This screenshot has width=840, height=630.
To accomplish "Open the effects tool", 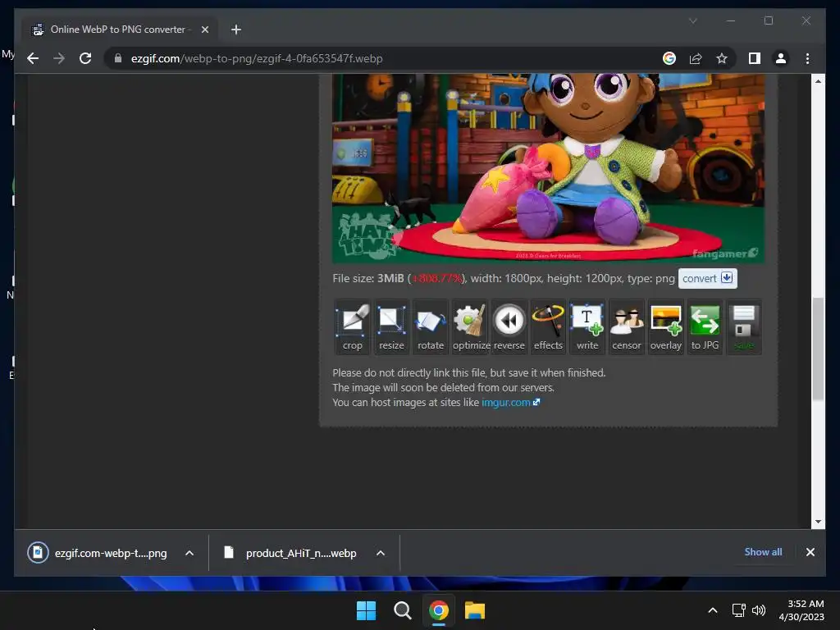I will 548,326.
